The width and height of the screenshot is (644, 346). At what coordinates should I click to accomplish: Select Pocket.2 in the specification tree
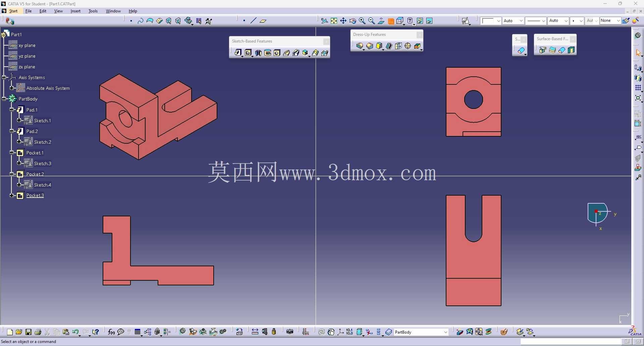tap(35, 174)
